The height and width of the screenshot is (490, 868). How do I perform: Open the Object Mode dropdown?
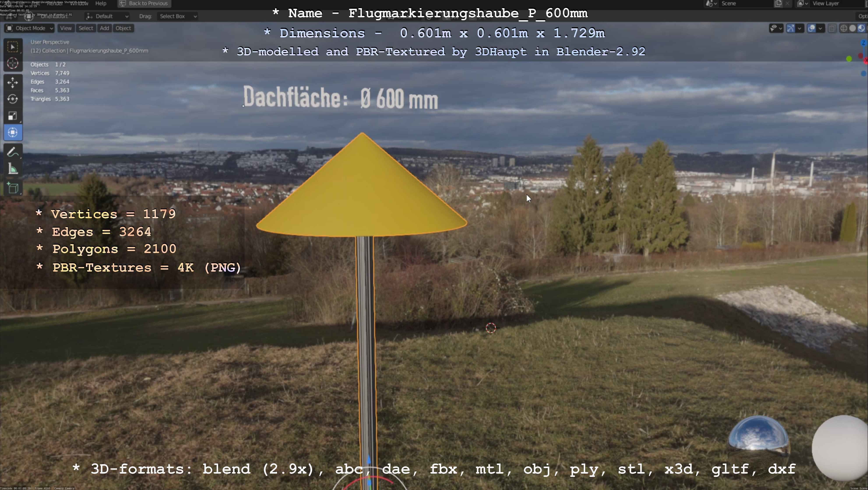tap(29, 28)
